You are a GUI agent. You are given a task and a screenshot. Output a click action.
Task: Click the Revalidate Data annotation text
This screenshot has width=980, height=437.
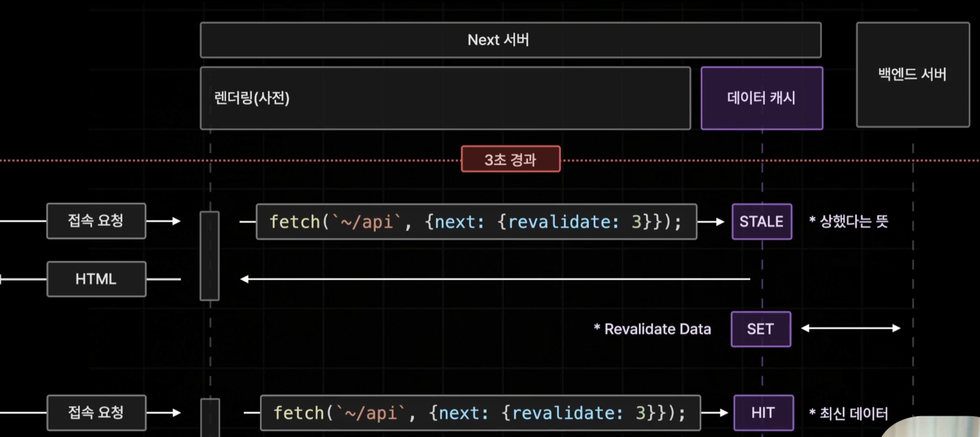[653, 329]
